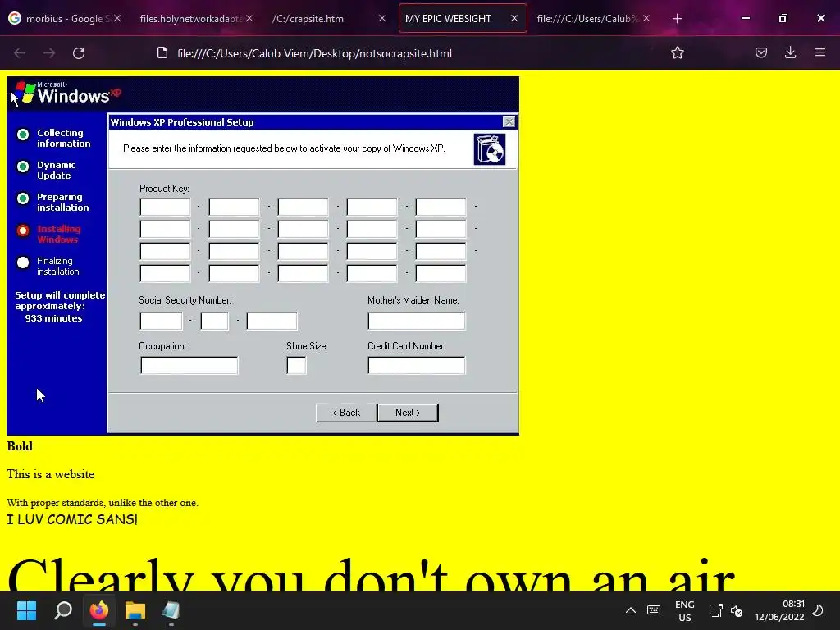
Task: Click the Installing Windows step bullet
Action: click(x=22, y=231)
